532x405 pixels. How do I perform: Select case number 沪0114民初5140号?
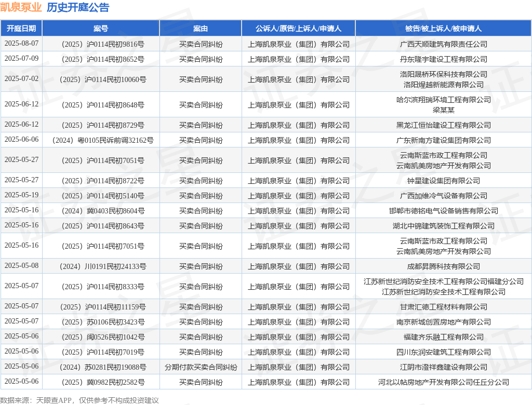pos(101,196)
